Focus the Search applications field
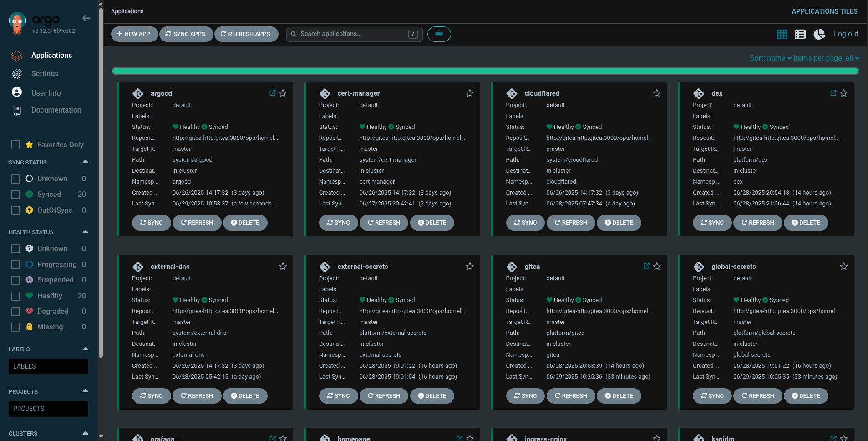 coord(354,34)
